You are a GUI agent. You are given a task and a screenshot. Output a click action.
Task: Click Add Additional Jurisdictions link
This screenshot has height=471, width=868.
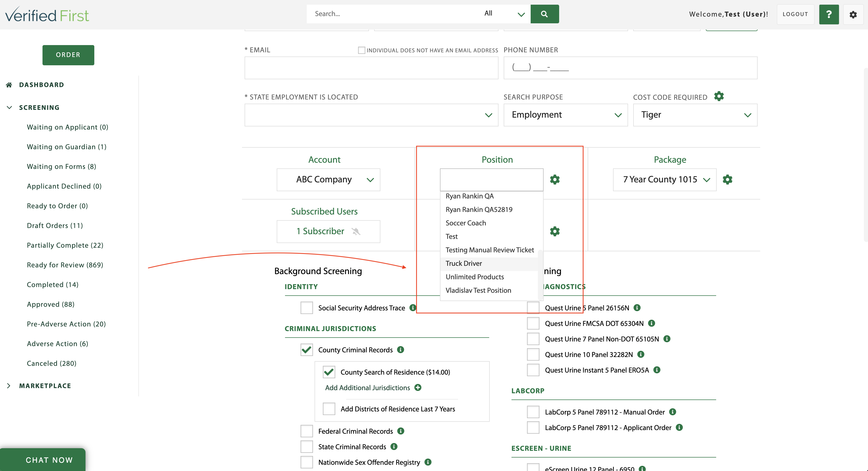(x=367, y=388)
